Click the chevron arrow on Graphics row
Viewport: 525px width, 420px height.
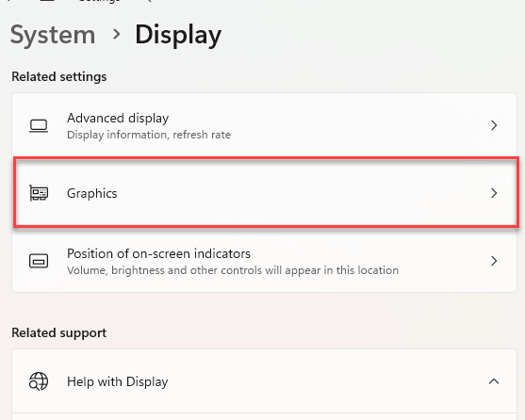(494, 193)
